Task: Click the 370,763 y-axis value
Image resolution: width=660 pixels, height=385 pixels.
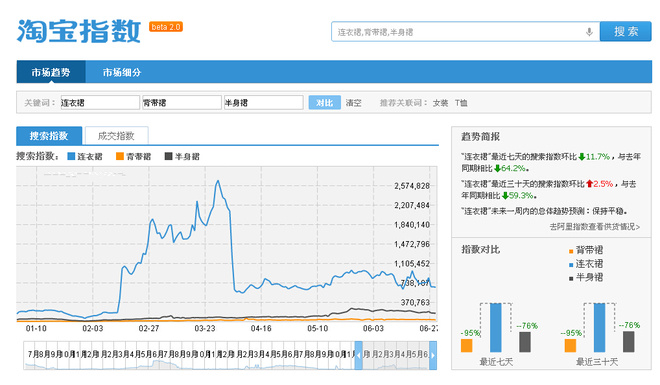Action: tap(415, 303)
